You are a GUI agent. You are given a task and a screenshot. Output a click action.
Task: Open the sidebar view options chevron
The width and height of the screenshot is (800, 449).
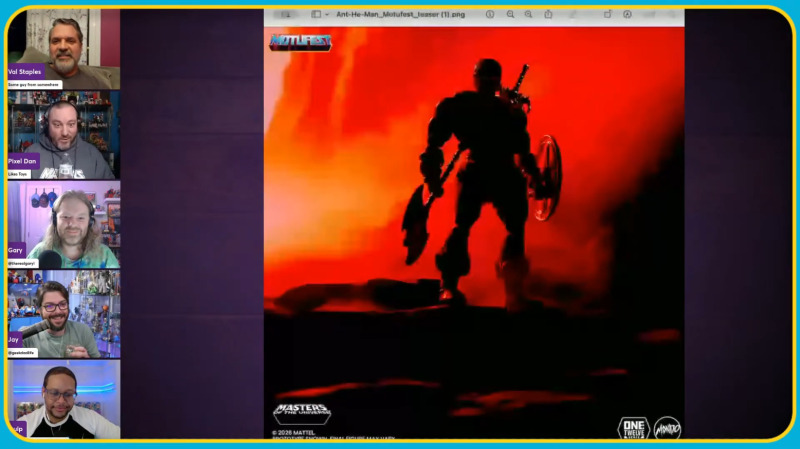coord(327,15)
